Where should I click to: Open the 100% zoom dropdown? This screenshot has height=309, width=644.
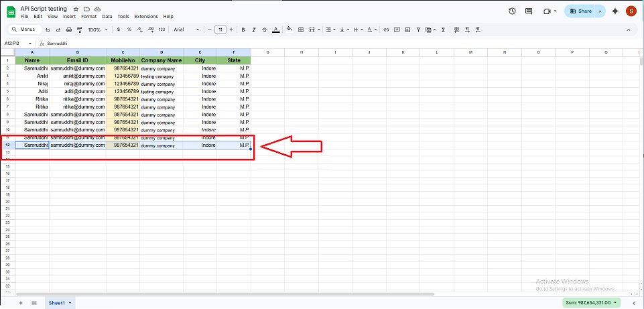(x=96, y=29)
